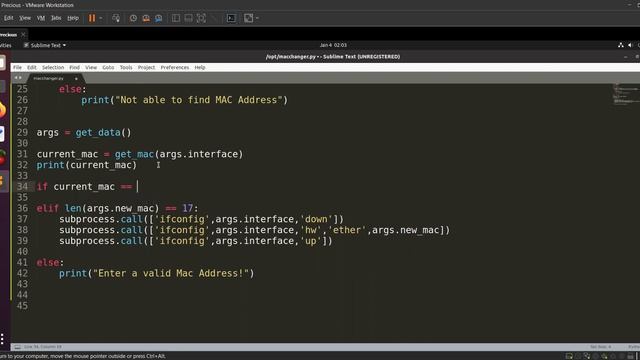Open the snapshot manager icon in VMware toolbar

click(x=158, y=18)
